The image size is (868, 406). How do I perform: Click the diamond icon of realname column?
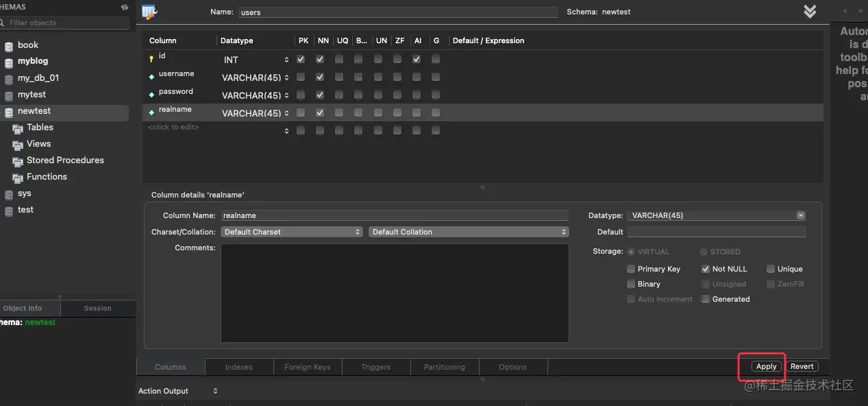[151, 112]
